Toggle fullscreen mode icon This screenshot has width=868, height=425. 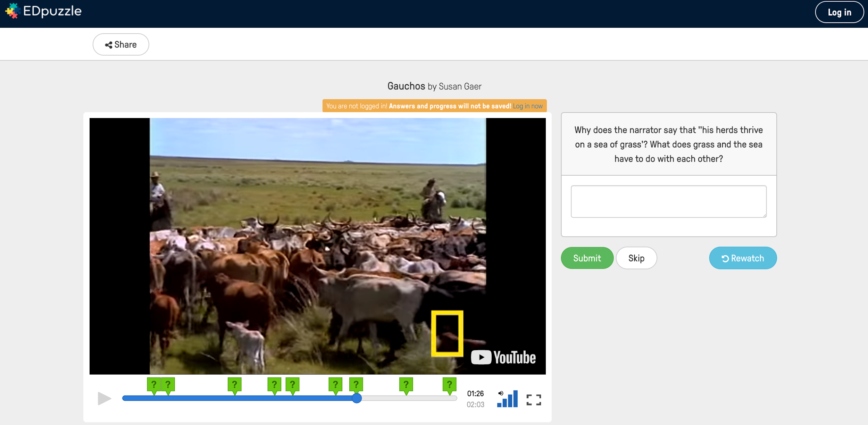(x=533, y=400)
